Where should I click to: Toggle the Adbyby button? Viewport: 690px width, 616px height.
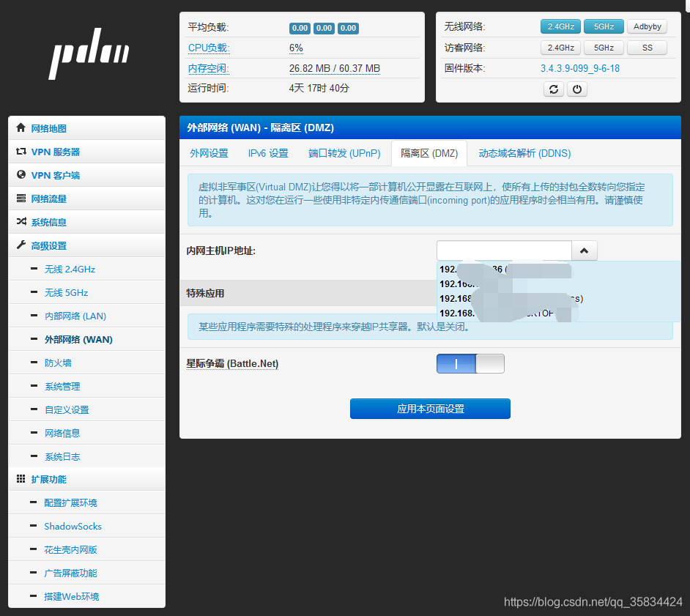click(648, 26)
